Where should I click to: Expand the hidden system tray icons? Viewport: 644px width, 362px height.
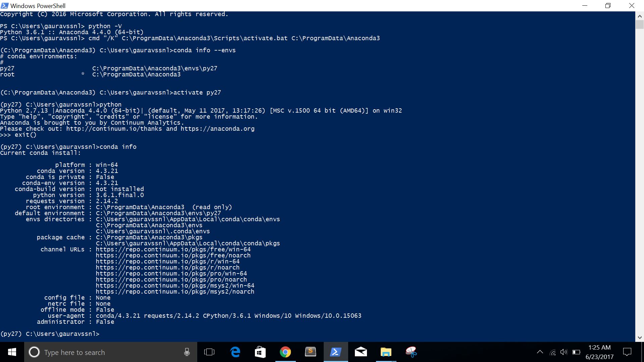click(540, 352)
